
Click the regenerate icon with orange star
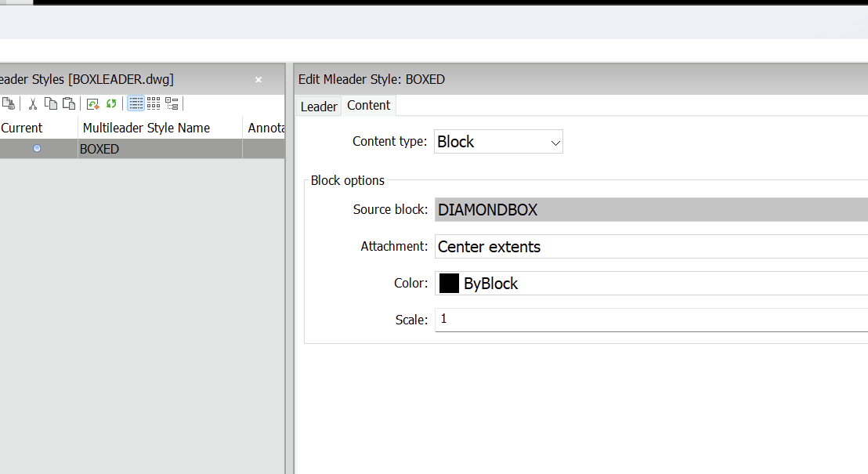pyautogui.click(x=93, y=103)
